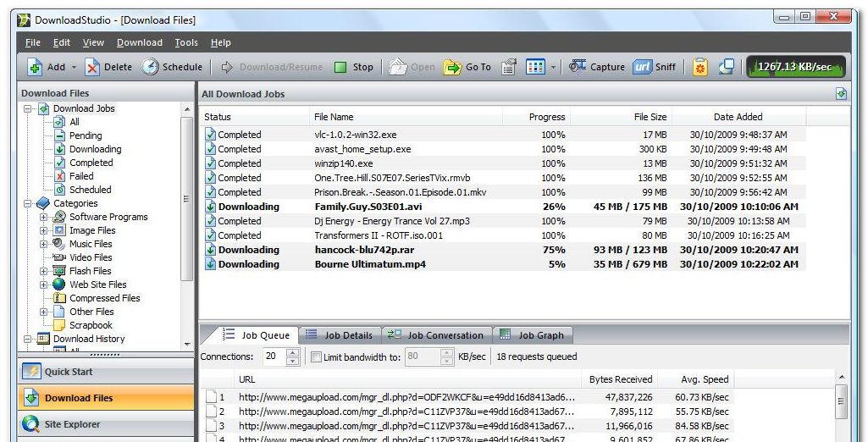Click the stacked windows toolbar icon
The image size is (868, 442).
727,68
